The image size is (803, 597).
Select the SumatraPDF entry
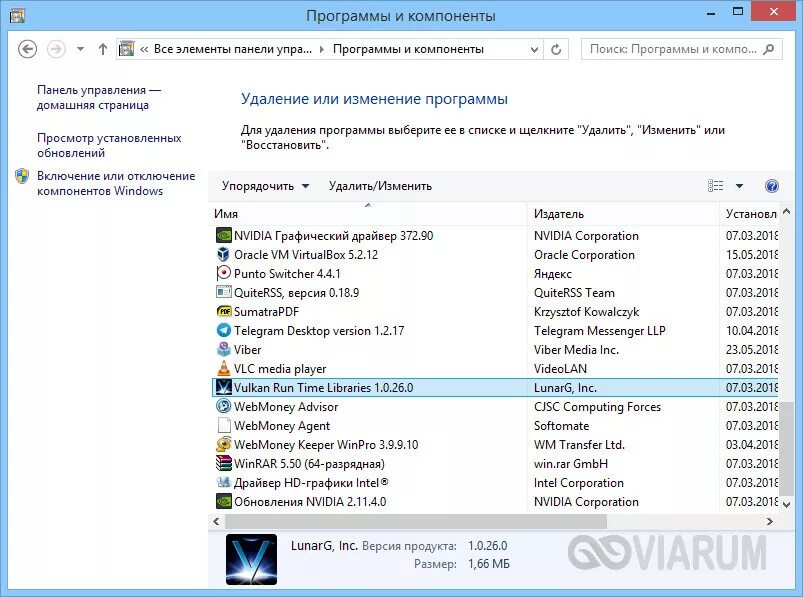coord(266,311)
